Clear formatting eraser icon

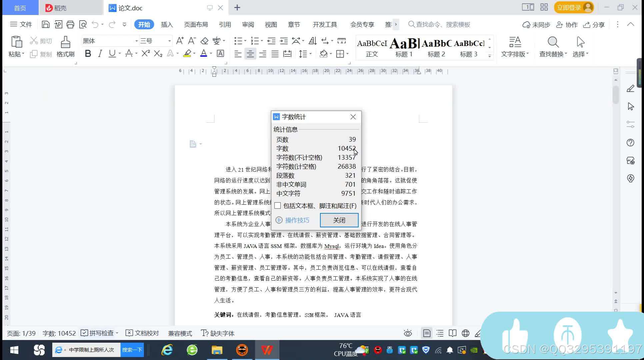[204, 41]
